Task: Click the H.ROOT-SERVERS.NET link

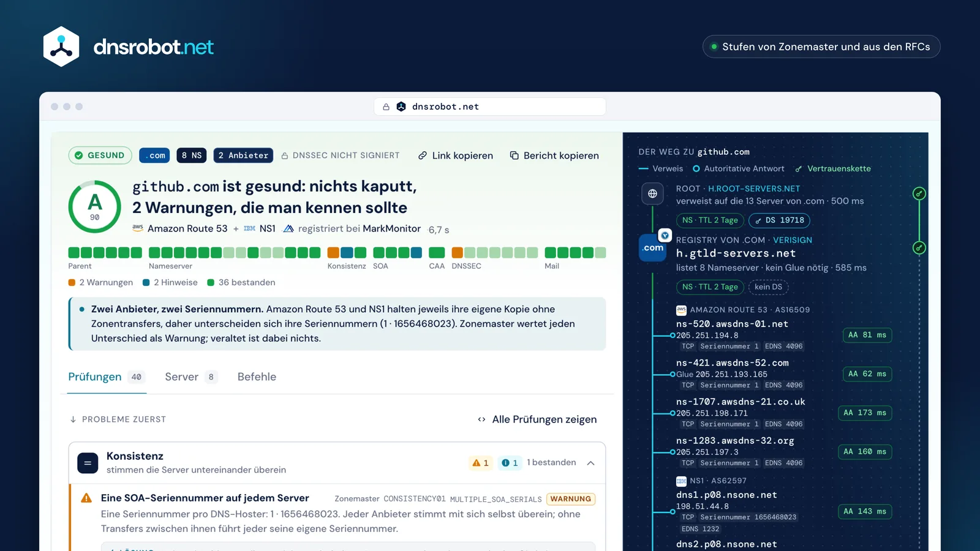Action: click(x=754, y=189)
